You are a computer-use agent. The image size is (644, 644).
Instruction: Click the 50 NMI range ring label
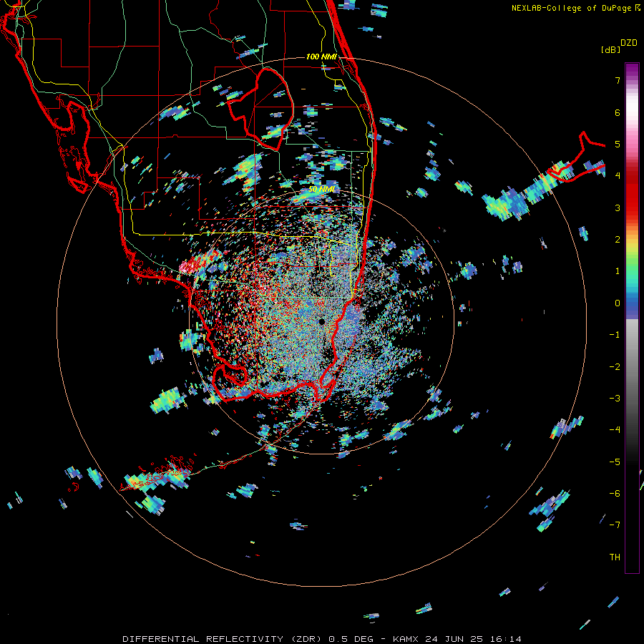click(x=321, y=190)
